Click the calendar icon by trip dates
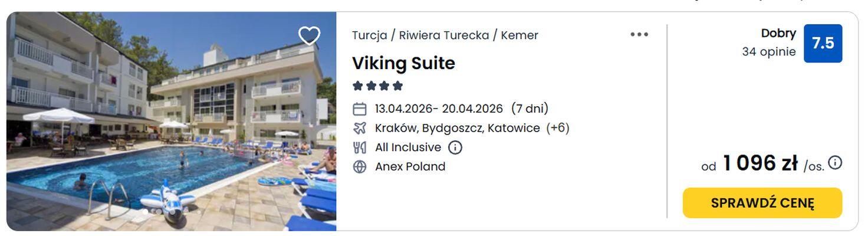 coord(360,109)
